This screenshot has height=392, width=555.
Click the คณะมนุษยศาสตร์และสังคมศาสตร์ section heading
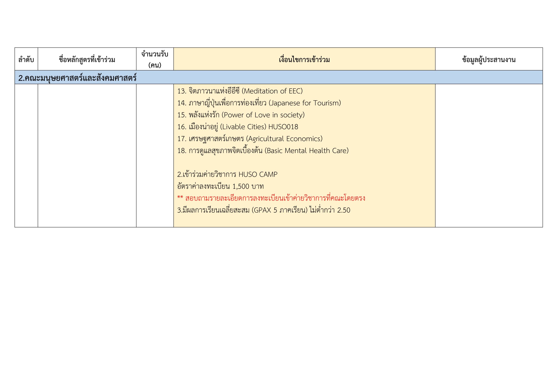[77, 78]
